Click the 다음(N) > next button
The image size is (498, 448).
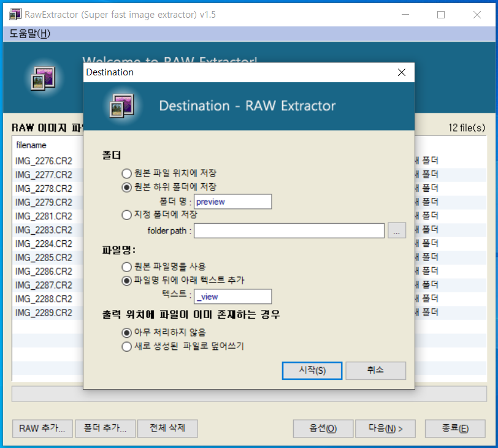385,428
